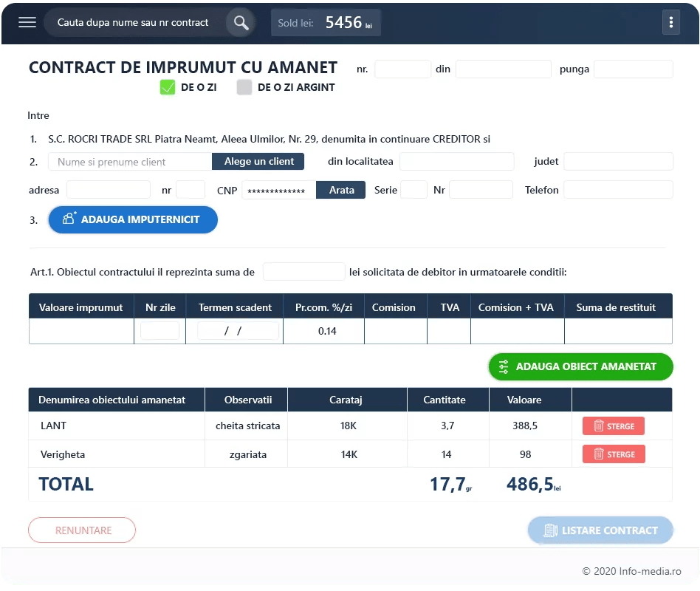700x591 pixels.
Task: Click the din date field
Action: (x=503, y=69)
